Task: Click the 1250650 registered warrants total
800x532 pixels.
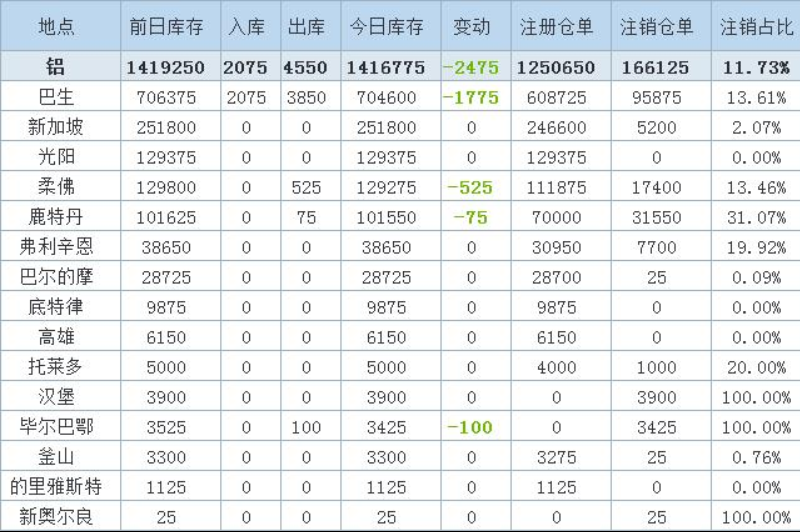Action: tap(556, 68)
